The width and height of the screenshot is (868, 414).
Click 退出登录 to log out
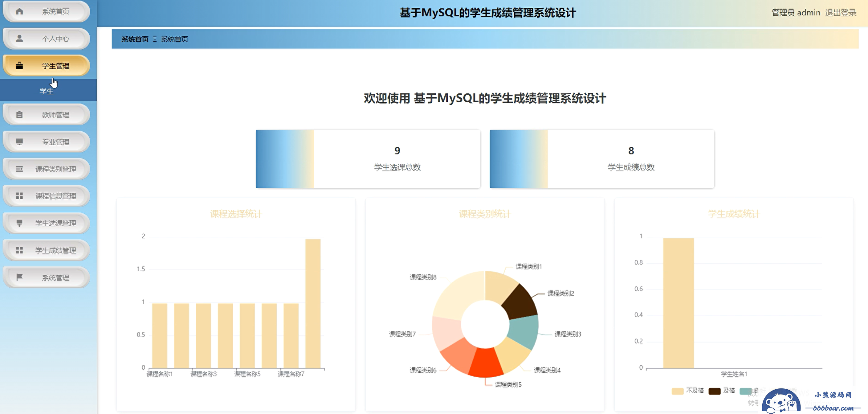point(840,13)
